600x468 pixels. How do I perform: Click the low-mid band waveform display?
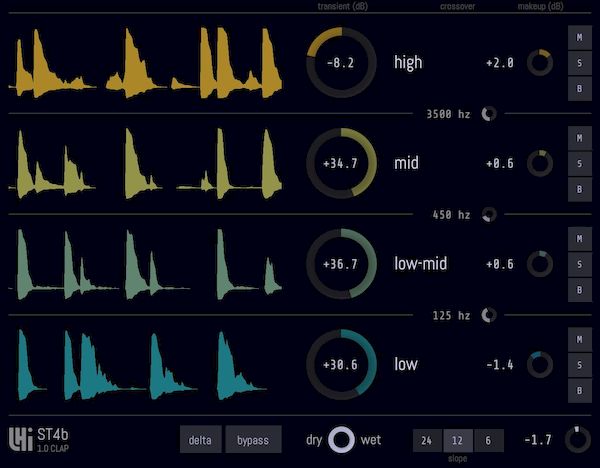tap(145, 264)
